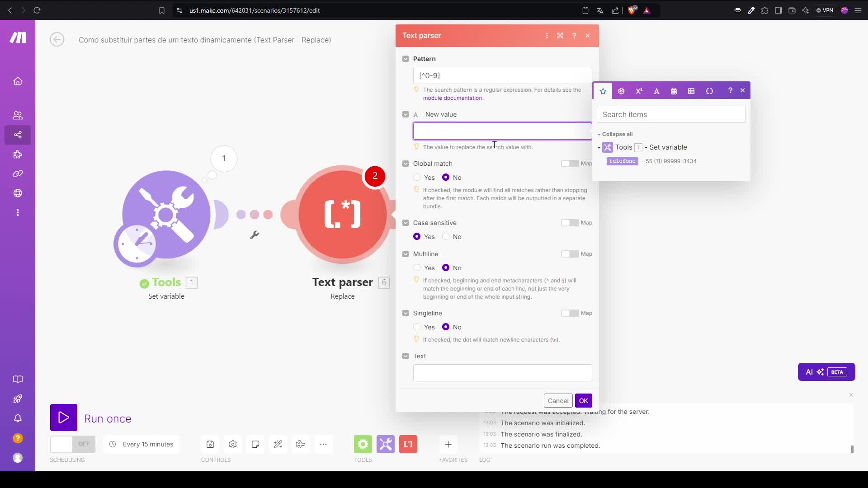The height and width of the screenshot is (488, 868).
Task: Open Templates puzzle icon in sidebar
Action: click(x=18, y=155)
